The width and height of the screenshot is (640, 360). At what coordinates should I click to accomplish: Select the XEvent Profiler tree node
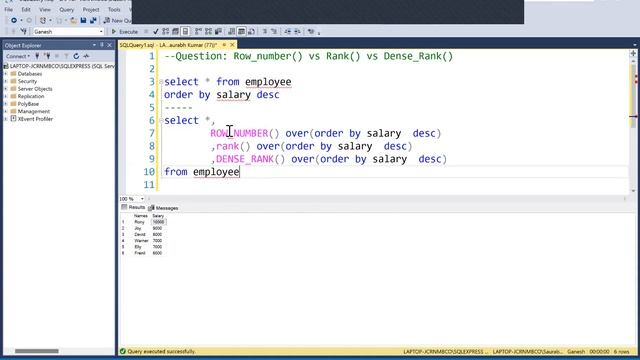(x=35, y=119)
